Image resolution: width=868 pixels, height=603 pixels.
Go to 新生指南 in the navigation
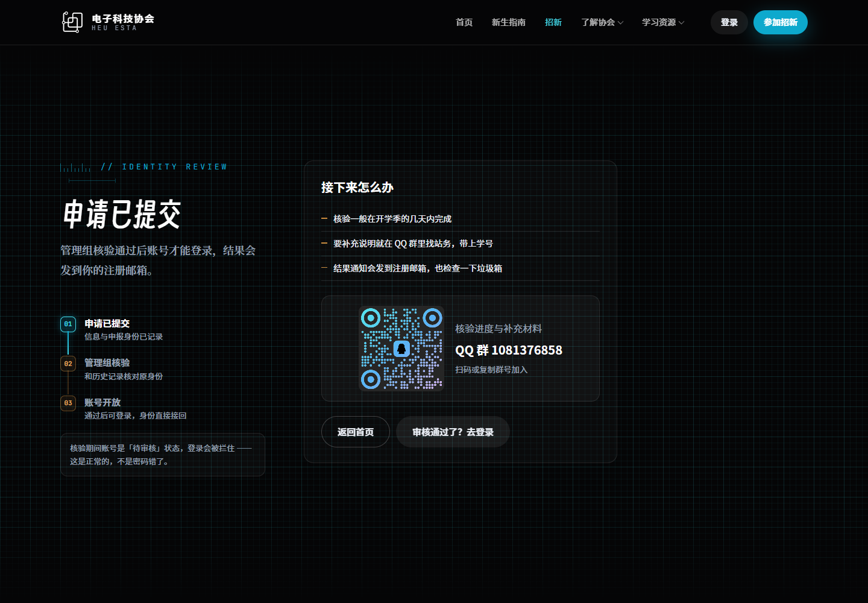tap(509, 22)
